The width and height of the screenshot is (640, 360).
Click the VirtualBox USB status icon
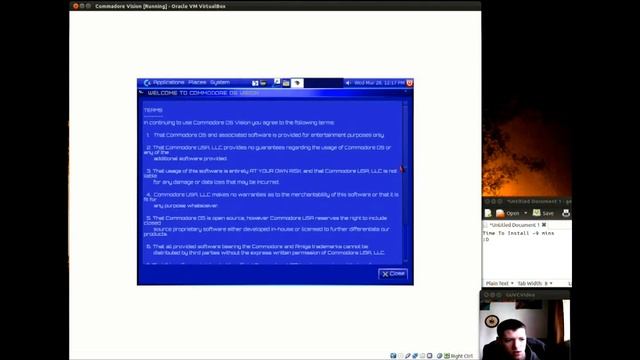[x=408, y=356]
